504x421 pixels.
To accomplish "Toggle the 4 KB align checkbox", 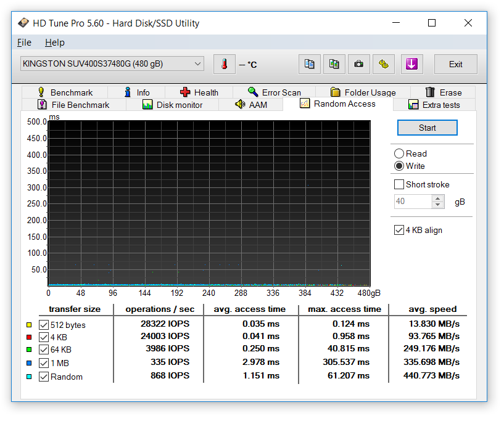I will tap(399, 230).
